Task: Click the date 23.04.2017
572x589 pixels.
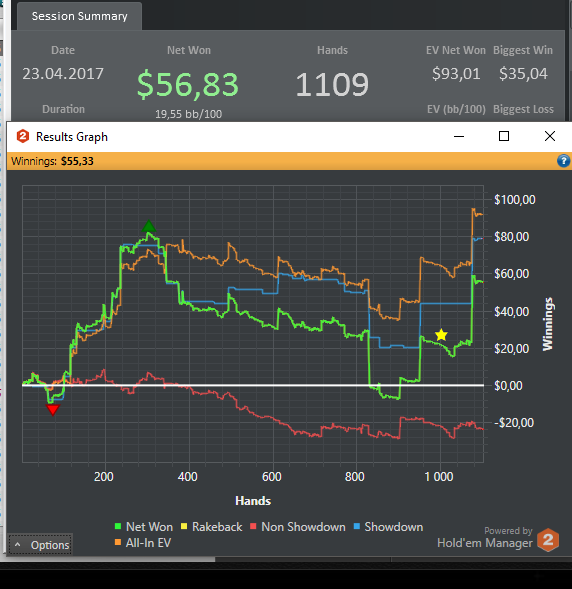Action: coord(63,74)
